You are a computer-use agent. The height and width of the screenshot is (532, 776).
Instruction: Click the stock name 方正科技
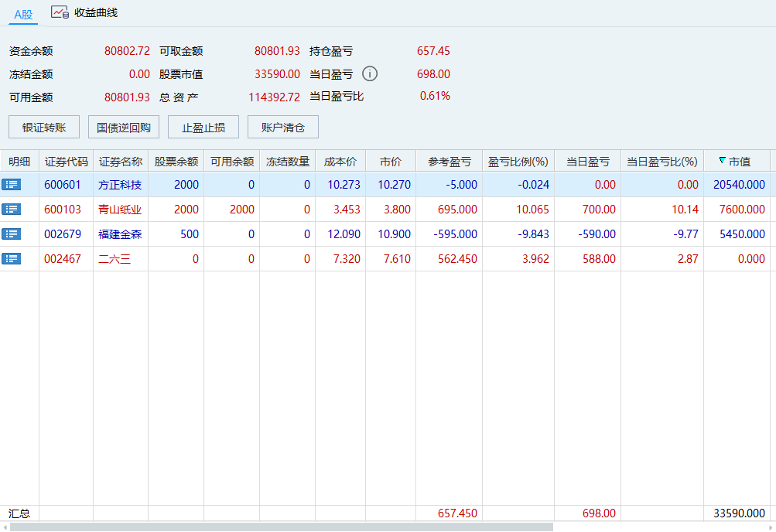120,184
